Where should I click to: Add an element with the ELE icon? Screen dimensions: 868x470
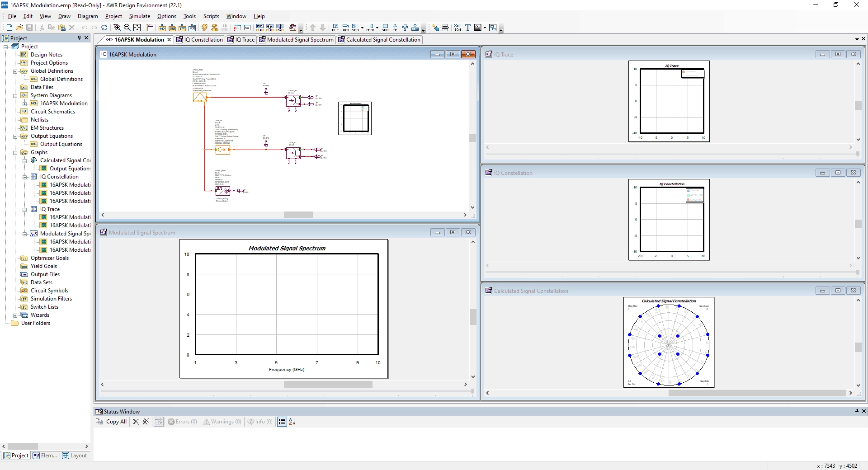pyautogui.click(x=335, y=28)
